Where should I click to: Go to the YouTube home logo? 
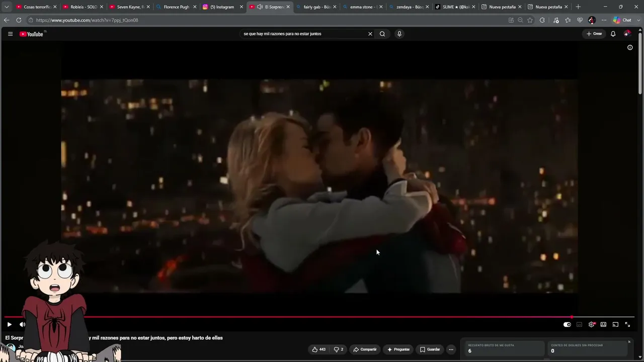point(32,34)
